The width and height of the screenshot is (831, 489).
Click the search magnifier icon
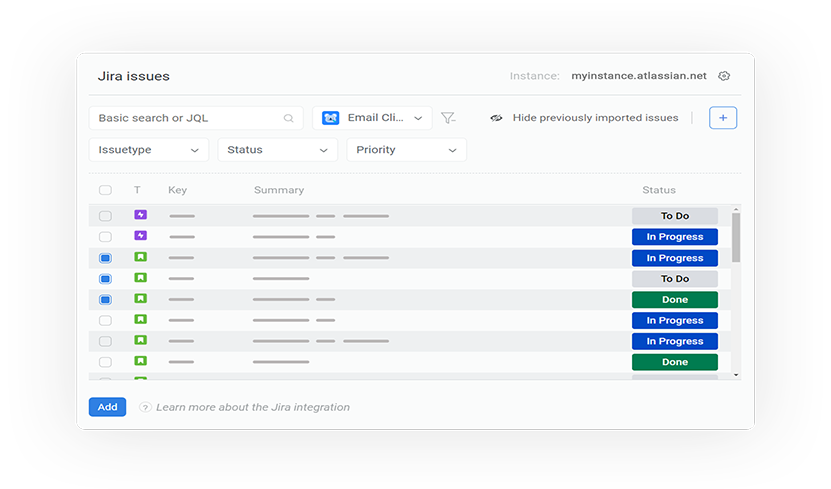click(x=288, y=118)
